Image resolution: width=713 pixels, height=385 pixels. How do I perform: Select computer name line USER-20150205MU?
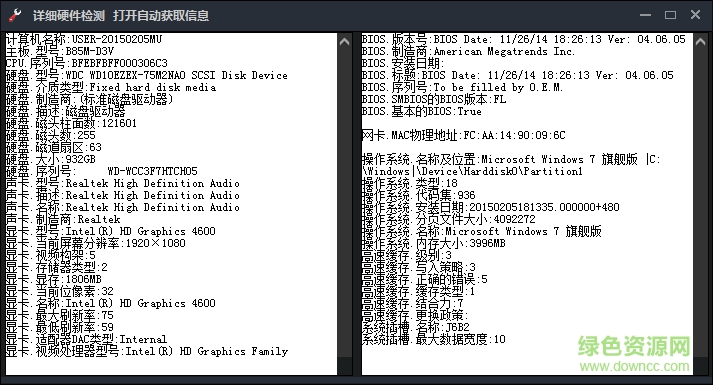click(x=84, y=39)
